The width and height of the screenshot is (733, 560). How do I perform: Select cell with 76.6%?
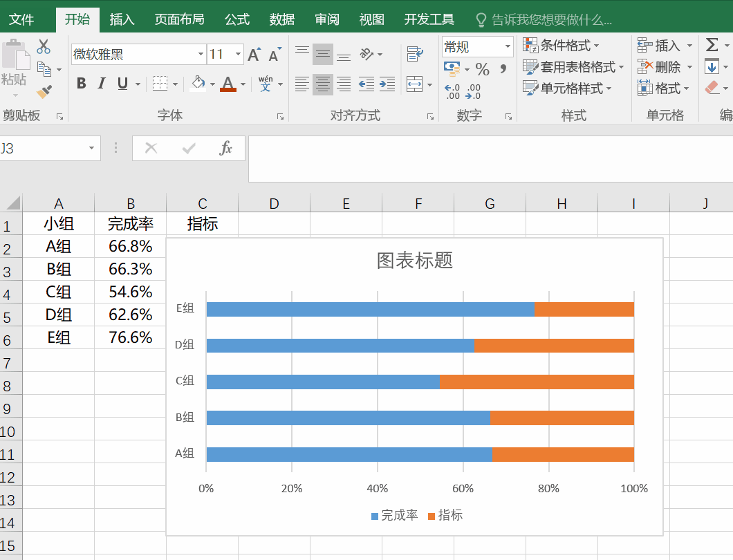click(x=131, y=337)
